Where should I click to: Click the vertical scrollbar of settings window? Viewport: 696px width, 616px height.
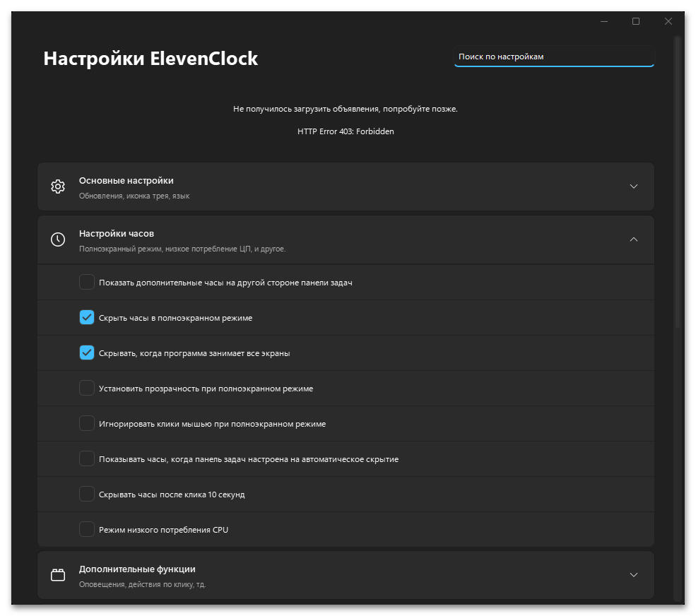tap(678, 182)
